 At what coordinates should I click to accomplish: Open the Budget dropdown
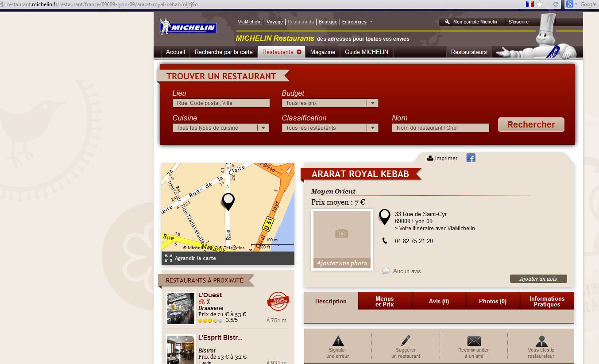tap(330, 103)
